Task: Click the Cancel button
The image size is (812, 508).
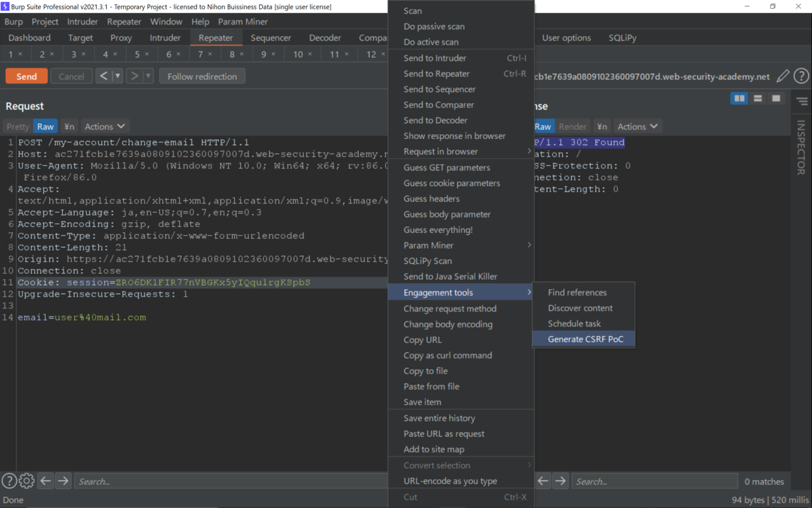Action: (x=71, y=76)
